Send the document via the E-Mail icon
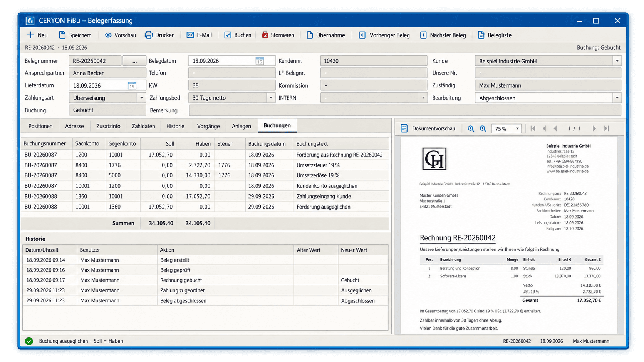Viewport: 644px width, 362px height. pyautogui.click(x=190, y=35)
